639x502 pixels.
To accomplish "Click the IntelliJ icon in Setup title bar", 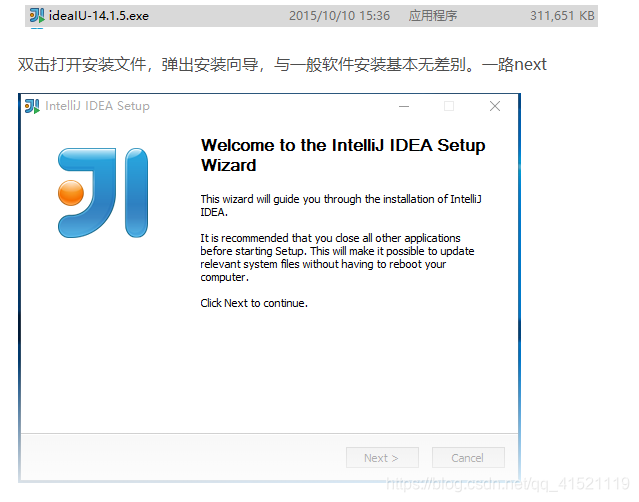I will pos(32,106).
